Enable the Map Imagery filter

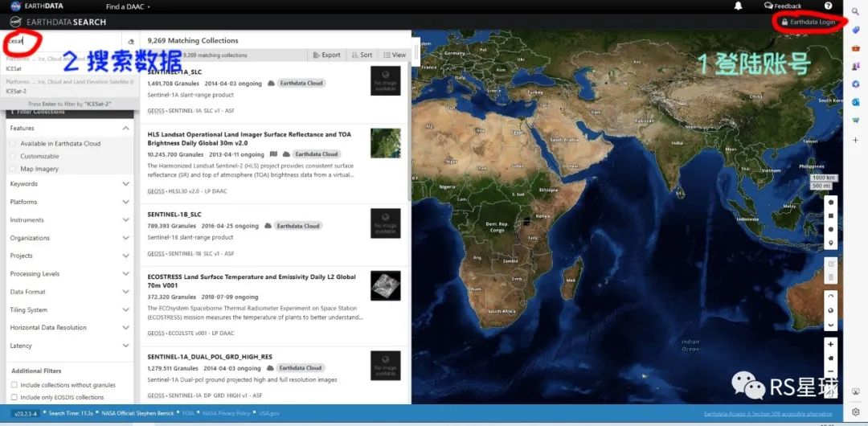pyautogui.click(x=13, y=169)
